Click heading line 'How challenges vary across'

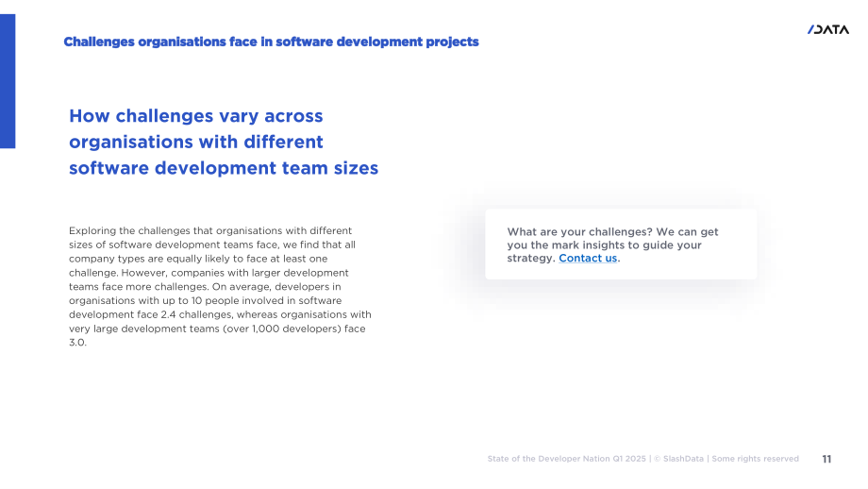(x=195, y=116)
